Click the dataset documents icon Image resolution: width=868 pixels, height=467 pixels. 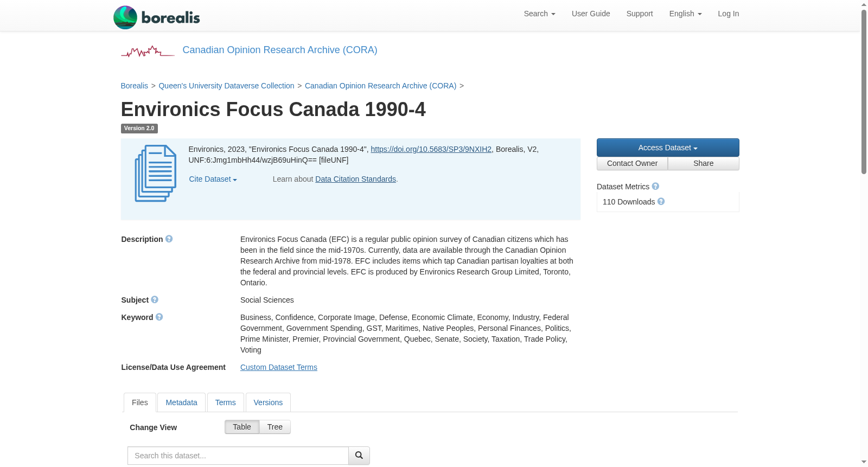(156, 174)
